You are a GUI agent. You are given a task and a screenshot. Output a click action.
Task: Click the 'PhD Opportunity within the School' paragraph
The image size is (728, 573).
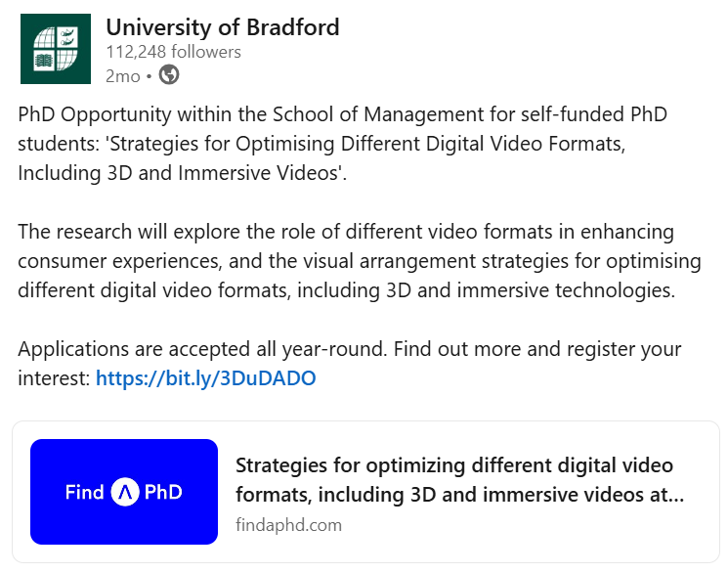coord(343,144)
